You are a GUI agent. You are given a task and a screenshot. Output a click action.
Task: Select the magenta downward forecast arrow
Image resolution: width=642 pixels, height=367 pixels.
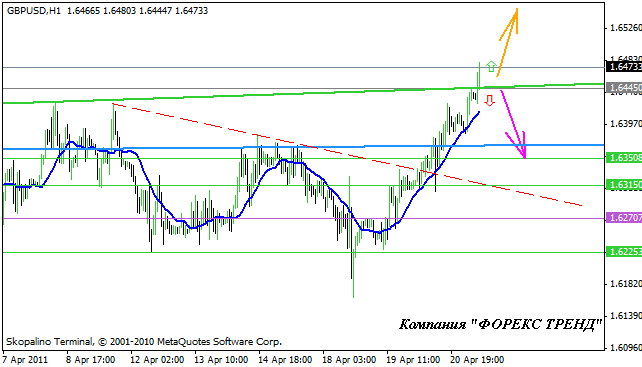513,125
